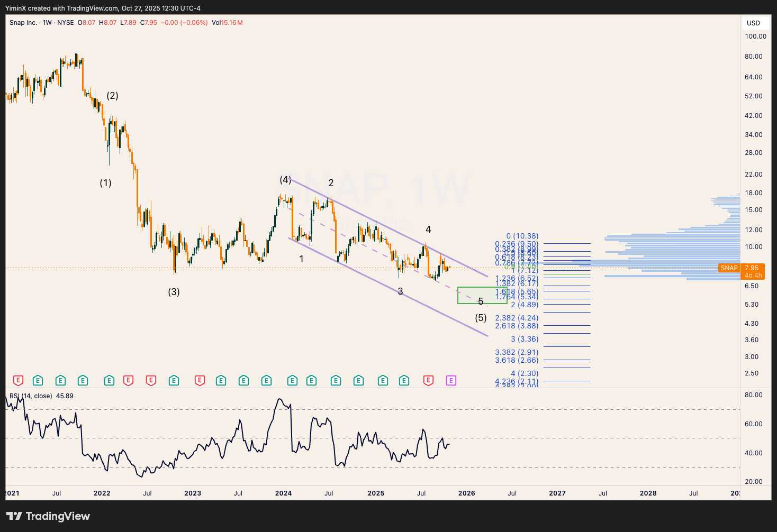Screen dimensions: 777x532
Task: Select the RSI (14, close) indicator legend
Action: coord(31,396)
